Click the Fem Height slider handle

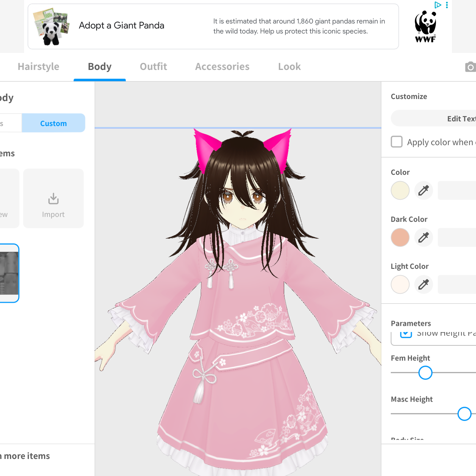click(x=425, y=373)
